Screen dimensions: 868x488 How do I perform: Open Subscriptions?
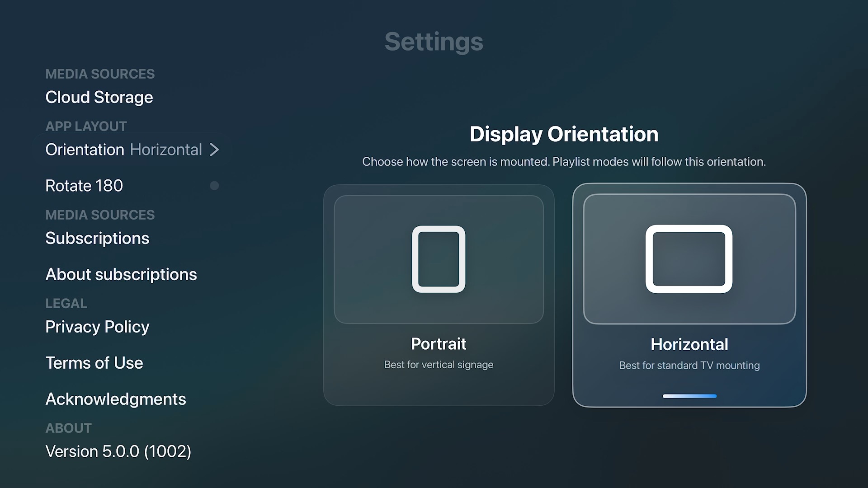click(x=97, y=238)
